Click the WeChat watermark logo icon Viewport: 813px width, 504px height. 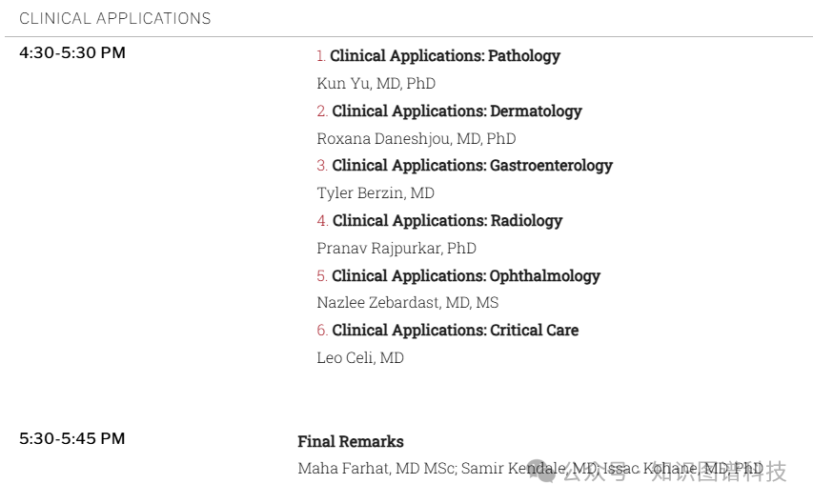tap(542, 471)
